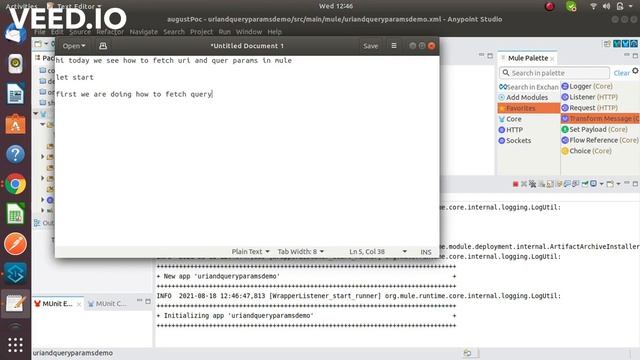Open the Open Perspective icon in Anypoint Studio
Screen dimensions: 640x360
pos(607,44)
